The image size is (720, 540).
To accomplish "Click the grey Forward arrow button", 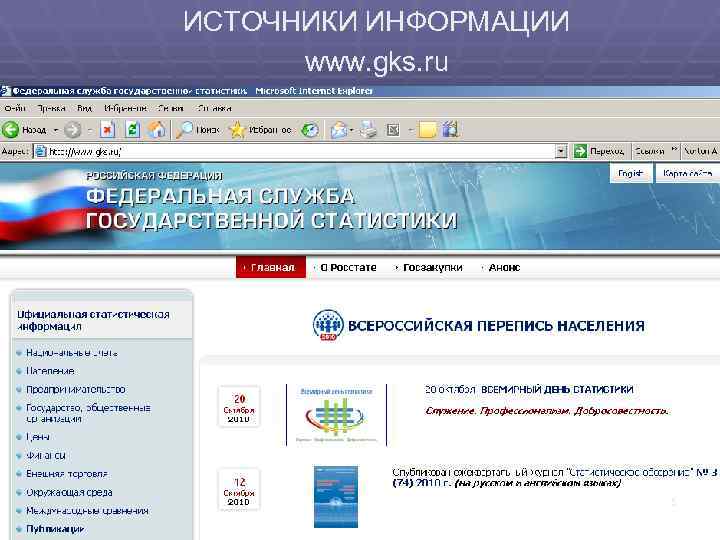I will (x=73, y=130).
